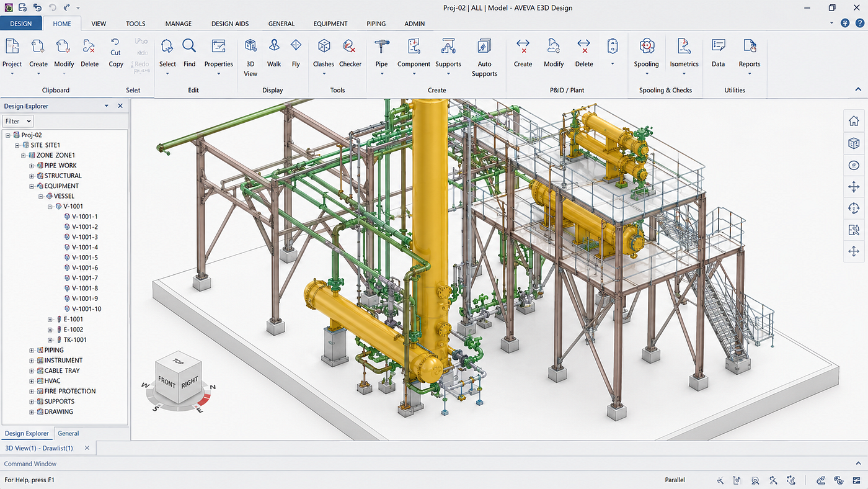Viewport: 868px width, 489px height.
Task: Open the Reports utility
Action: click(749, 53)
